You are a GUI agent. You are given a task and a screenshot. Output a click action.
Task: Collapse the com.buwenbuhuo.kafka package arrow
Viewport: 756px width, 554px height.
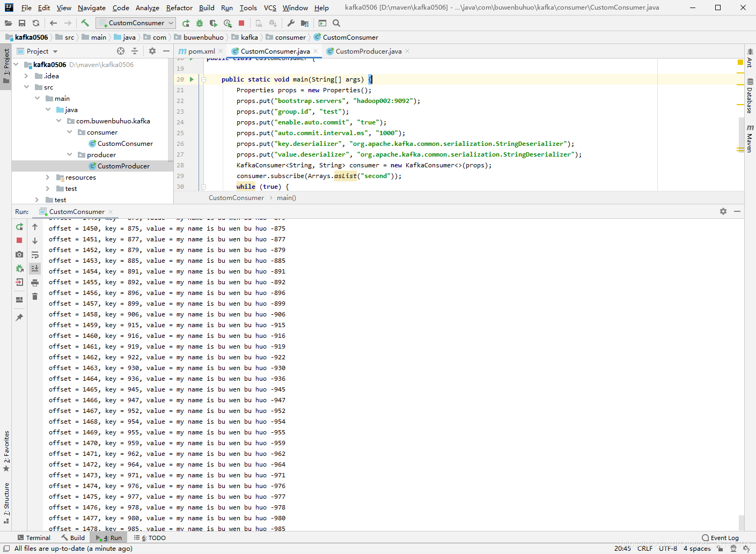(x=58, y=121)
